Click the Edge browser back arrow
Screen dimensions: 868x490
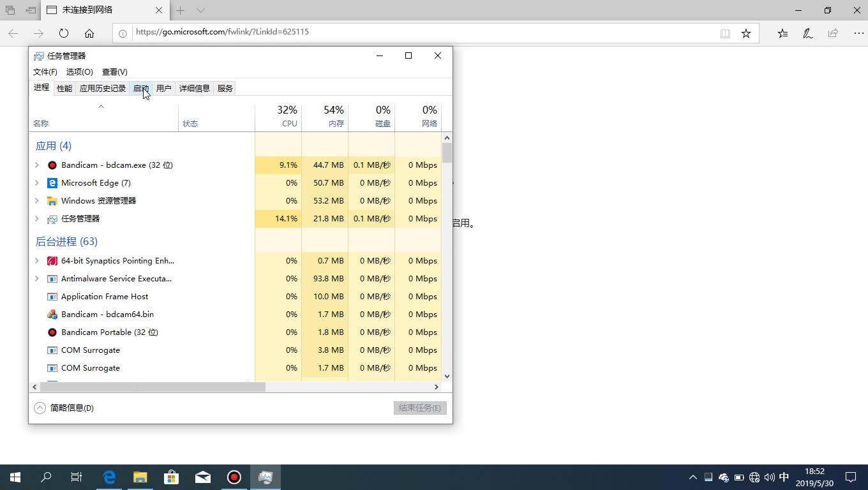13,33
